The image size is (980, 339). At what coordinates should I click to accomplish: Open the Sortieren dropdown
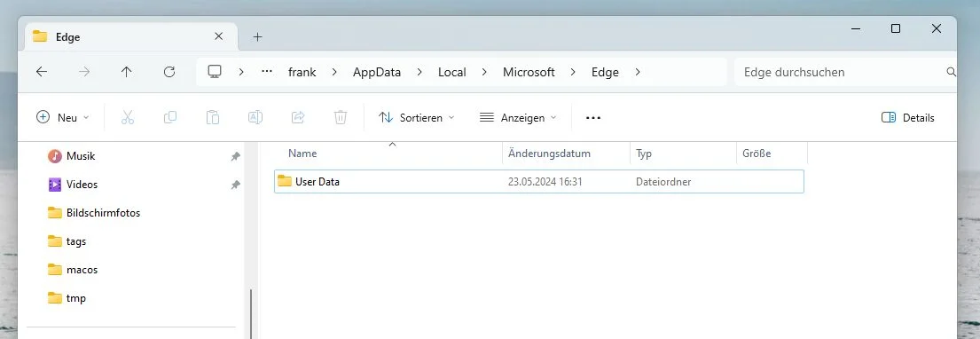[x=417, y=118]
